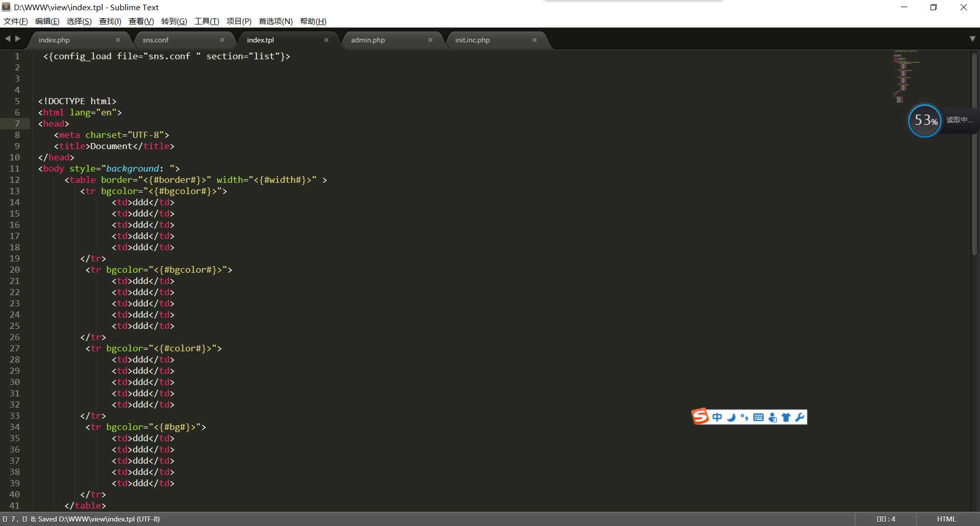Place cursor on config_load line
980x526 pixels.
[x=166, y=56]
